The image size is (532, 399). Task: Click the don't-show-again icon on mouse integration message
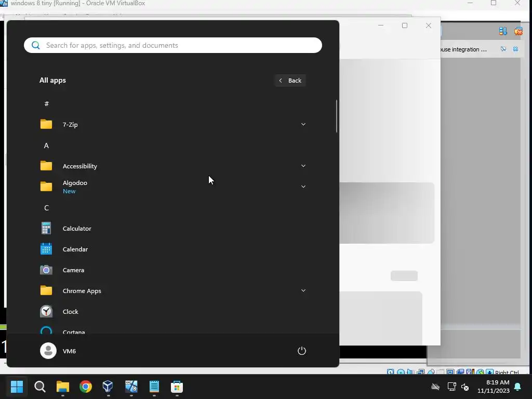pyautogui.click(x=503, y=49)
